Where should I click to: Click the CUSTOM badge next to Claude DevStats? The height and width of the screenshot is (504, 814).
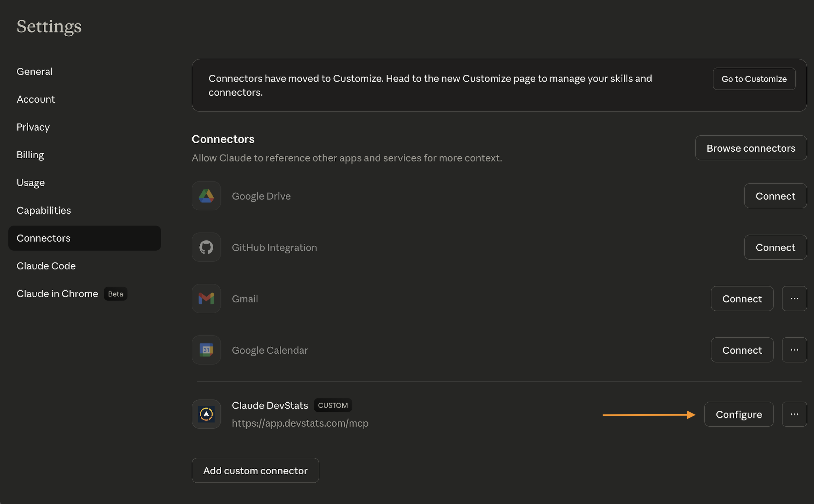coord(333,405)
